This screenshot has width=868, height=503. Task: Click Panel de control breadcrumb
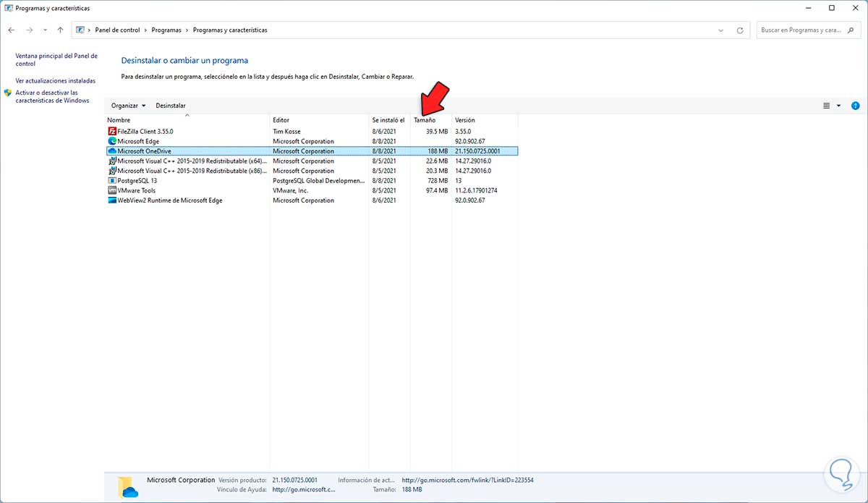pos(118,30)
